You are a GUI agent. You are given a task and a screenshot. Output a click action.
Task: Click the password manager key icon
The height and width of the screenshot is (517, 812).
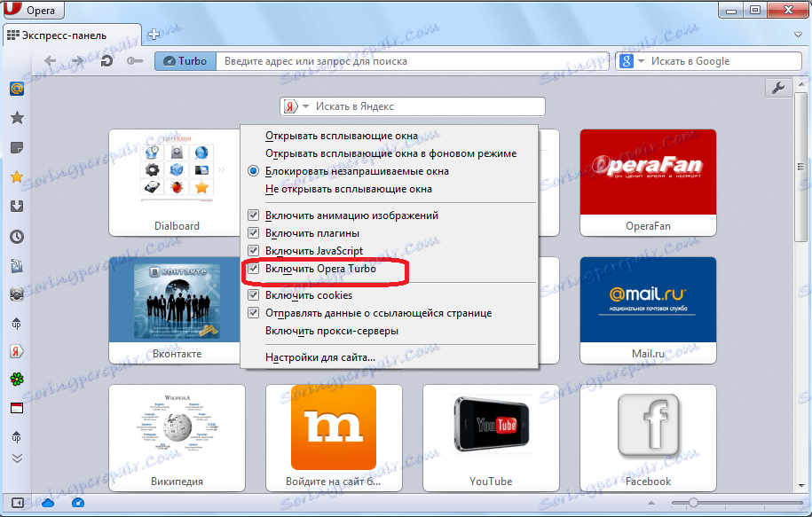coord(135,61)
